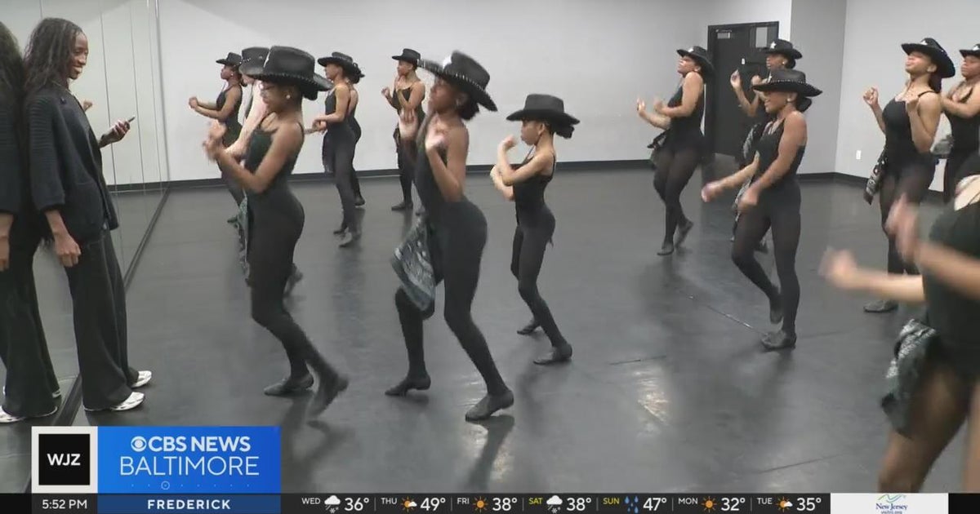Select the first ticker progress dot
Image resolution: width=980 pixels, height=514 pixels.
tap(131, 485)
